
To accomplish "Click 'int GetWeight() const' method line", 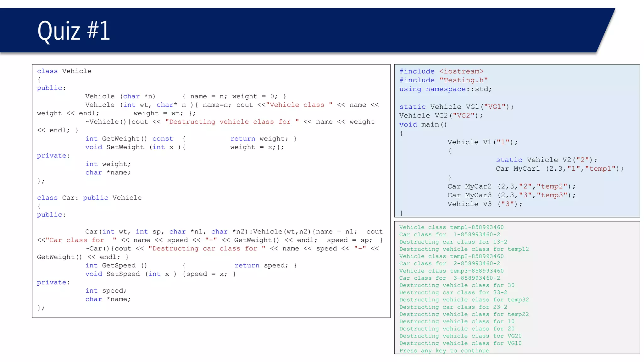I will 129,139.
